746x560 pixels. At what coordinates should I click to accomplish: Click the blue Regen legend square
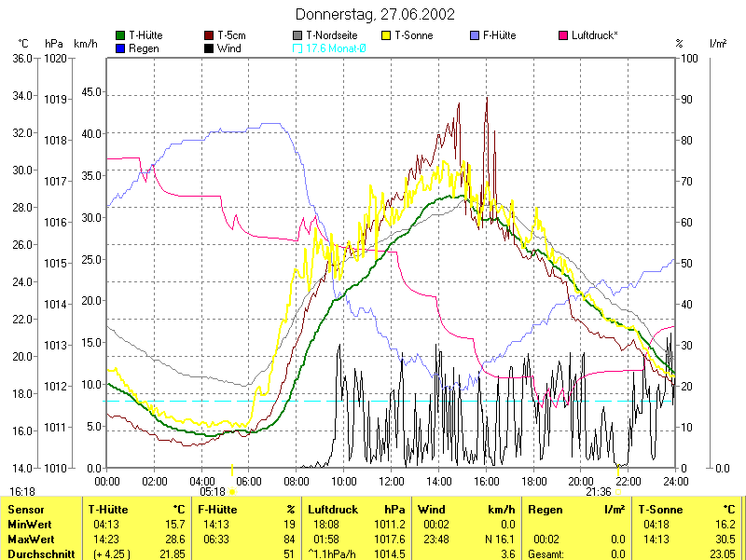point(120,48)
